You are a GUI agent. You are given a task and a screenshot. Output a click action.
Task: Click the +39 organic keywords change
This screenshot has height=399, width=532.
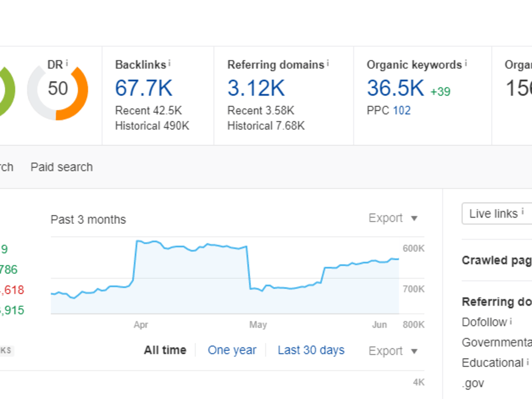point(440,92)
